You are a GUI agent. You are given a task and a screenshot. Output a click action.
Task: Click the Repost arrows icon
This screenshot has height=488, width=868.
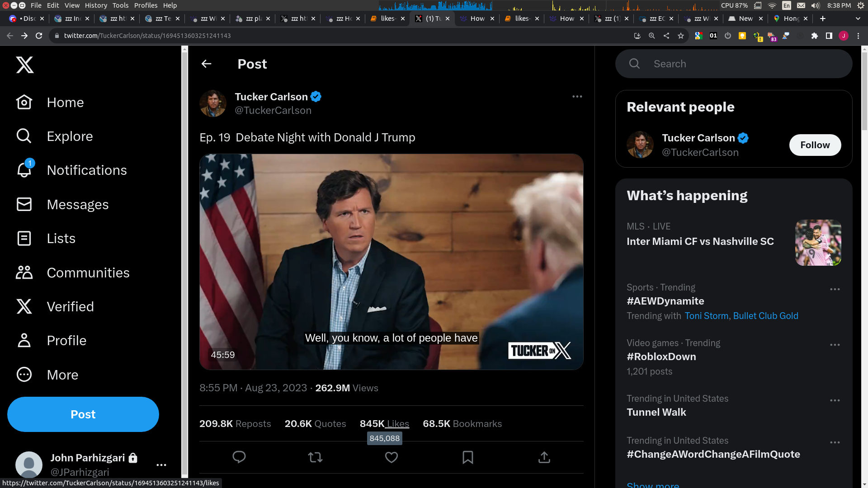[315, 457]
